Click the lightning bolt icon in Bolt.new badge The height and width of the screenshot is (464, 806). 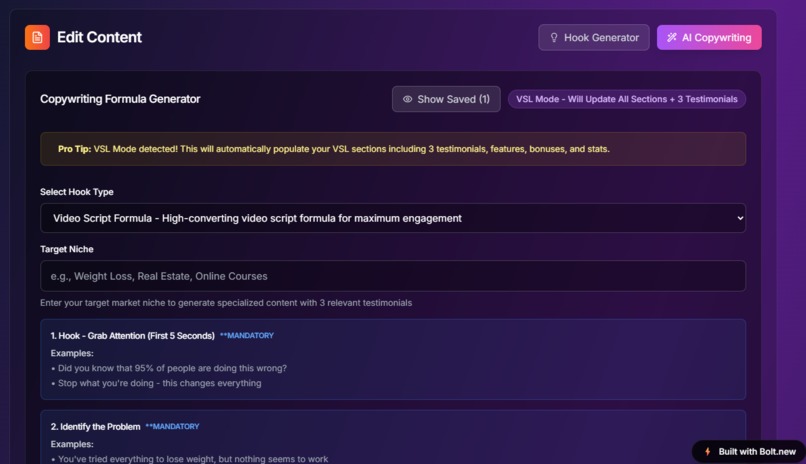[x=707, y=452]
